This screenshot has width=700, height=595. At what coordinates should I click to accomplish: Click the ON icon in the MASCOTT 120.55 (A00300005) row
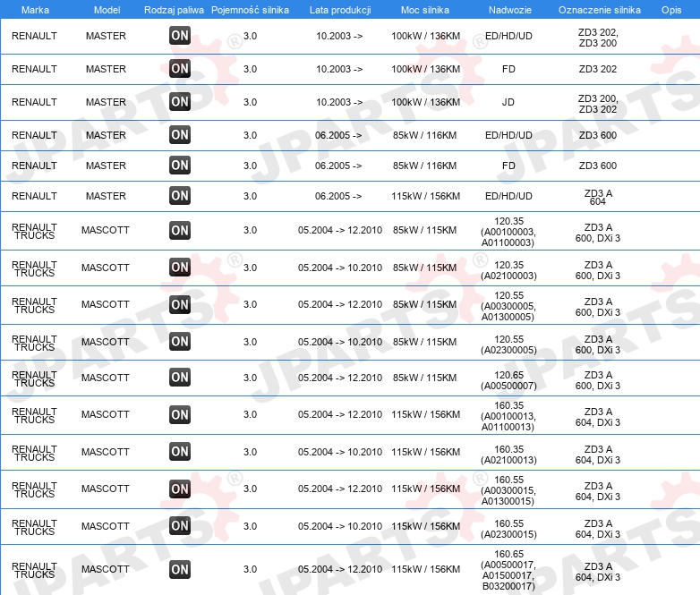(x=180, y=304)
